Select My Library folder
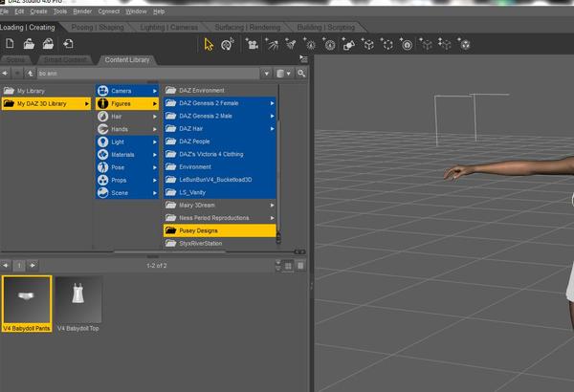 coord(46,91)
